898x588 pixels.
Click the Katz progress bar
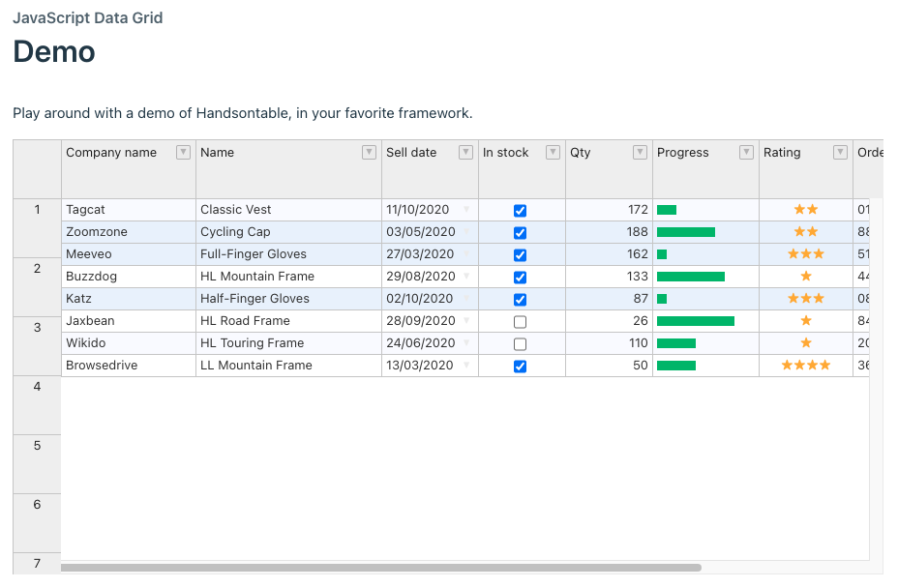pos(662,298)
